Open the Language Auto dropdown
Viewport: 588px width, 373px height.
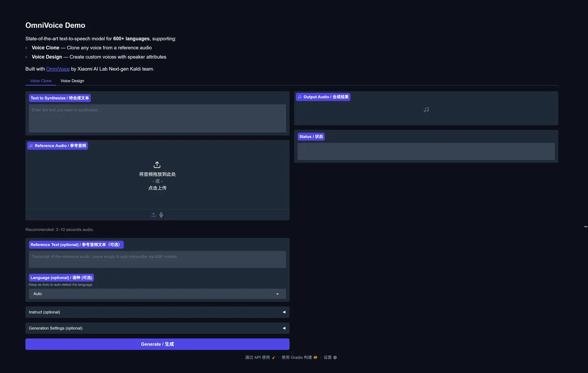coord(157,294)
